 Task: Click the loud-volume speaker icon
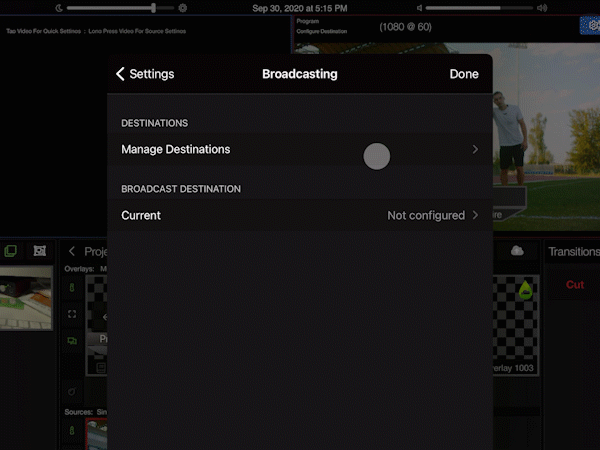click(x=542, y=8)
